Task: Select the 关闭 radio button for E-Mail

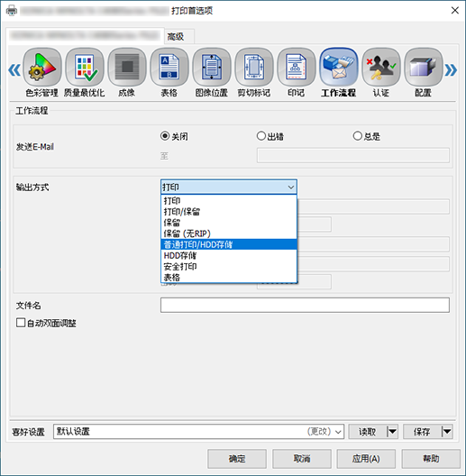Action: pyautogui.click(x=165, y=136)
